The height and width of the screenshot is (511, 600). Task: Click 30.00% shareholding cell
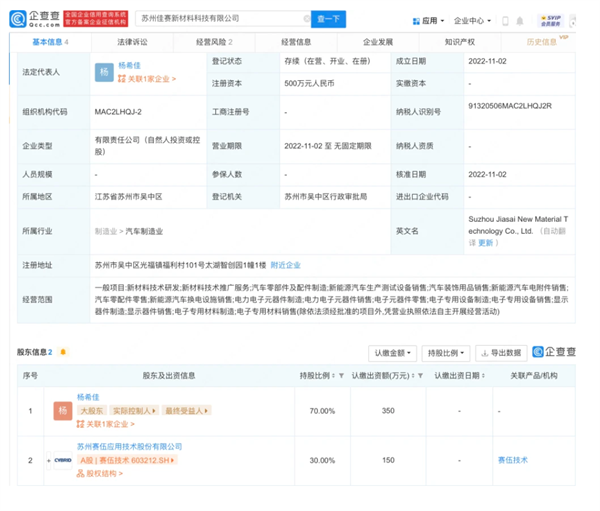322,460
